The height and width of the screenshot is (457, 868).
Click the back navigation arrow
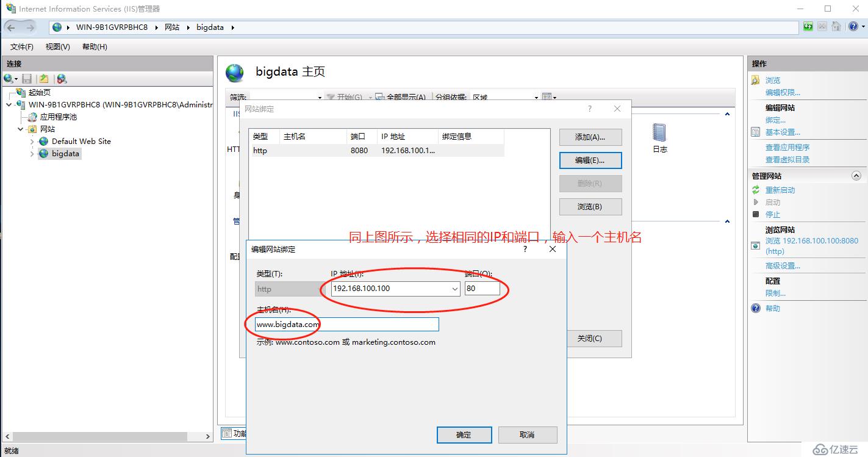(11, 27)
